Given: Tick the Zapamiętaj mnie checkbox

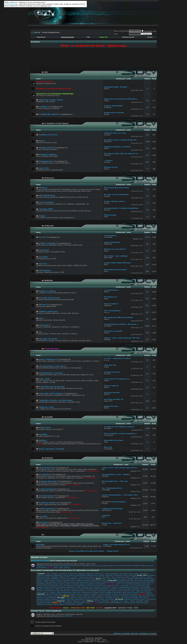Looking at the screenshot, I should (142, 31).
